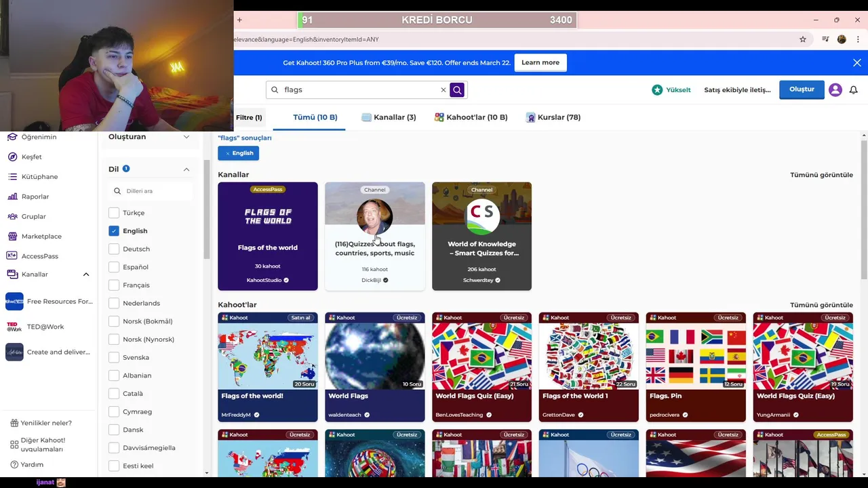Open Diğer Kahoot uygulamaları item
This screenshot has width=868, height=488.
coord(38,445)
